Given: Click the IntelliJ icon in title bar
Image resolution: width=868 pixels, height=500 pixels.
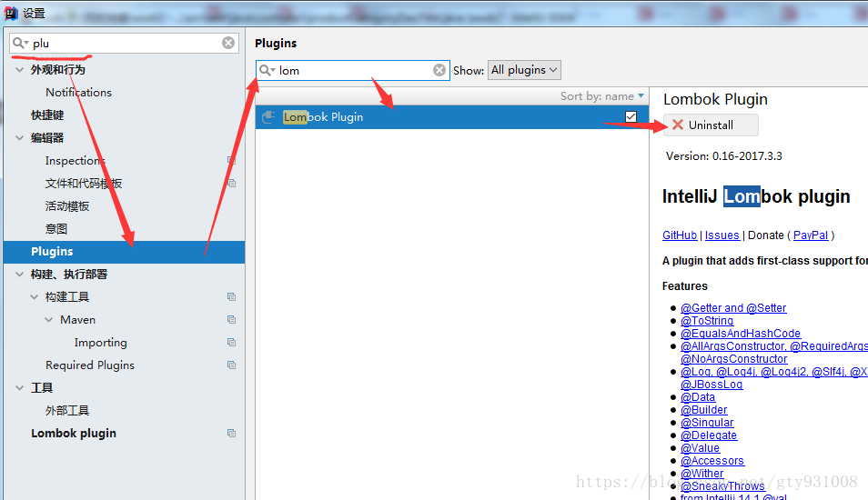Looking at the screenshot, I should (x=11, y=13).
